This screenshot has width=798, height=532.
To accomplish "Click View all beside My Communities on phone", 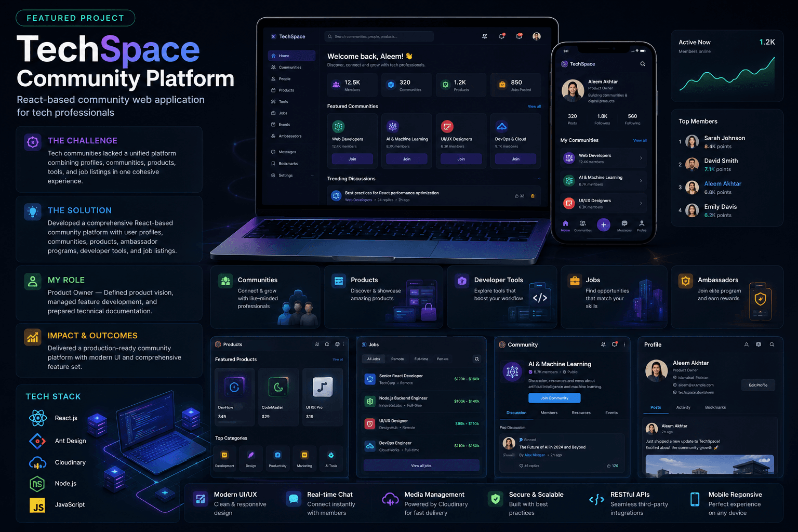I will (640, 140).
